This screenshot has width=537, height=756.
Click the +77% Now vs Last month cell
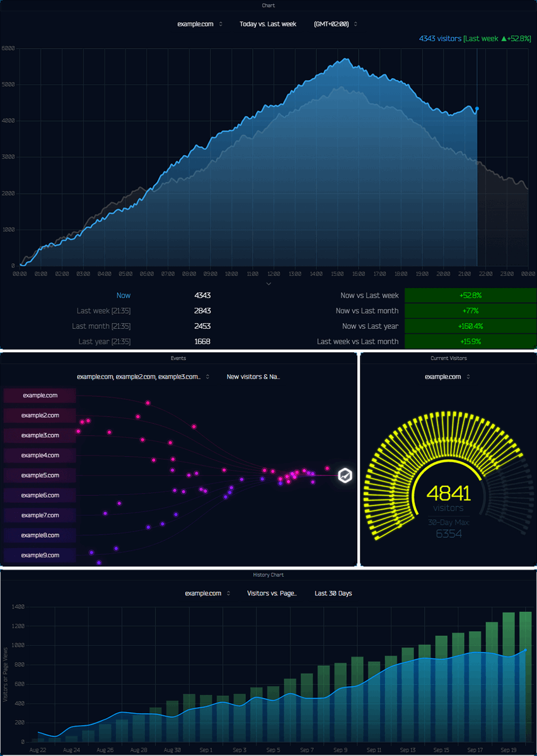point(470,311)
